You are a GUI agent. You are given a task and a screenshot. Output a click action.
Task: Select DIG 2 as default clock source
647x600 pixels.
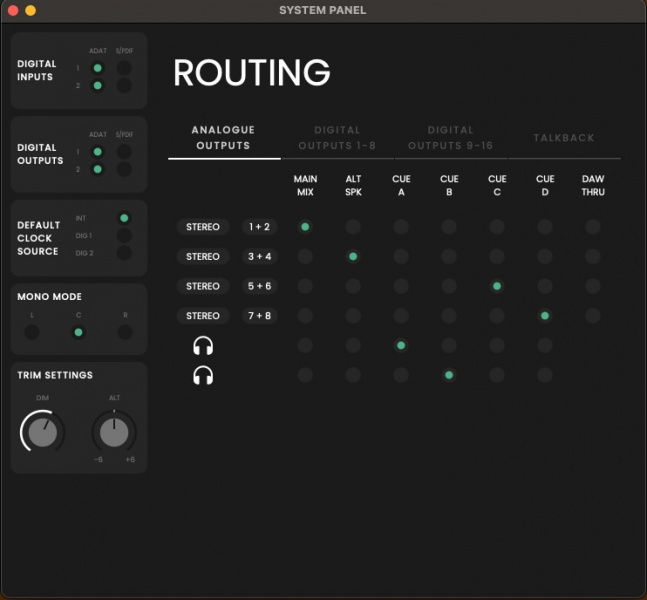pyautogui.click(x=124, y=253)
